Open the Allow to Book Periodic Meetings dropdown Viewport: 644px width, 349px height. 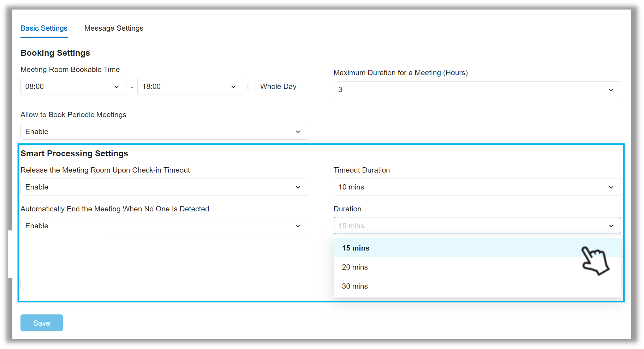(x=164, y=131)
